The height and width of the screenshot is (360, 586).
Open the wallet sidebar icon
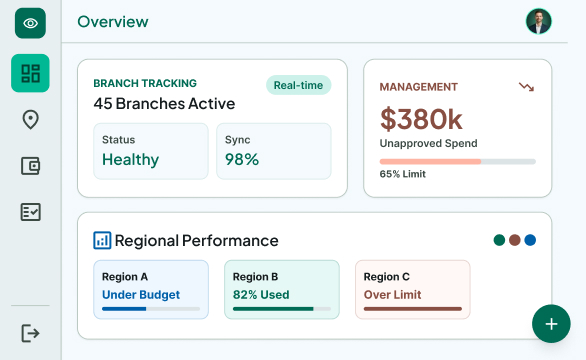30,166
